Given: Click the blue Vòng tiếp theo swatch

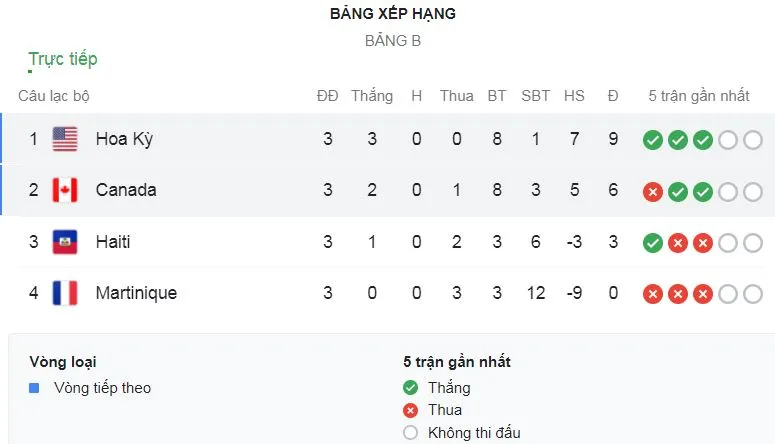Looking at the screenshot, I should coord(34,388).
